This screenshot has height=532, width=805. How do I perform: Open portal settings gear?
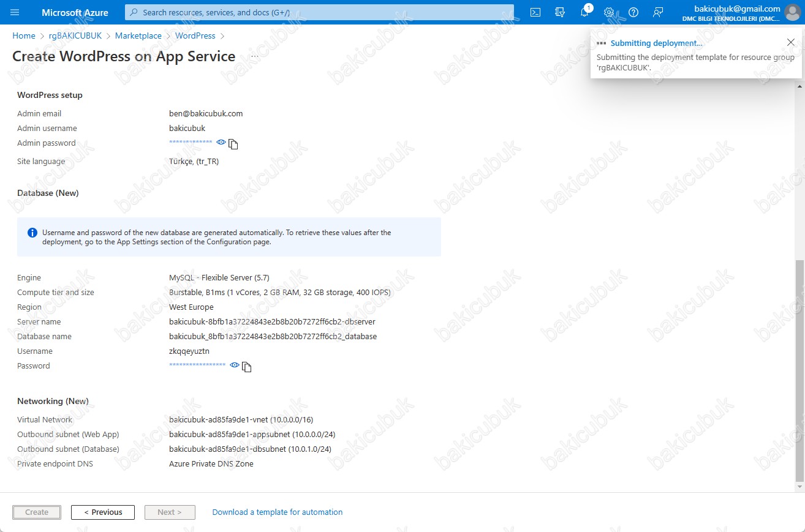[609, 12]
